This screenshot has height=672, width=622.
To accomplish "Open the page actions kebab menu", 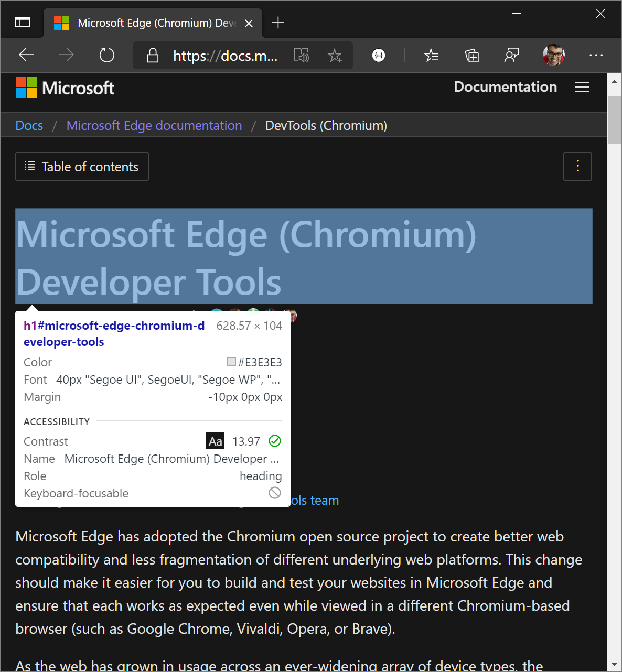I will coord(578,167).
